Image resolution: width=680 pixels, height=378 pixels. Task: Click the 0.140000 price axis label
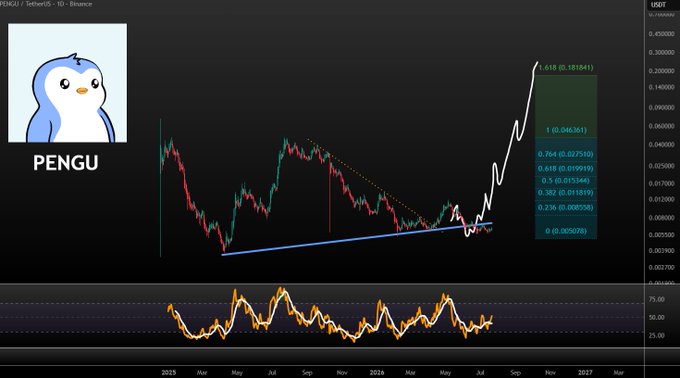[x=662, y=87]
